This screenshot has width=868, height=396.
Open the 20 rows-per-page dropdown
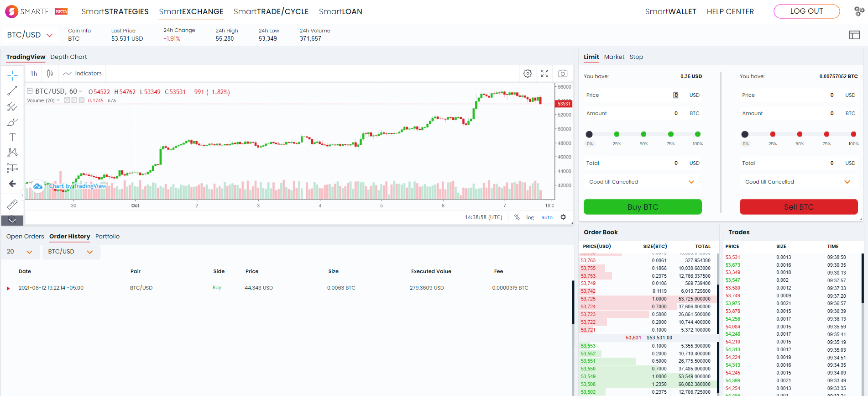[x=20, y=252]
